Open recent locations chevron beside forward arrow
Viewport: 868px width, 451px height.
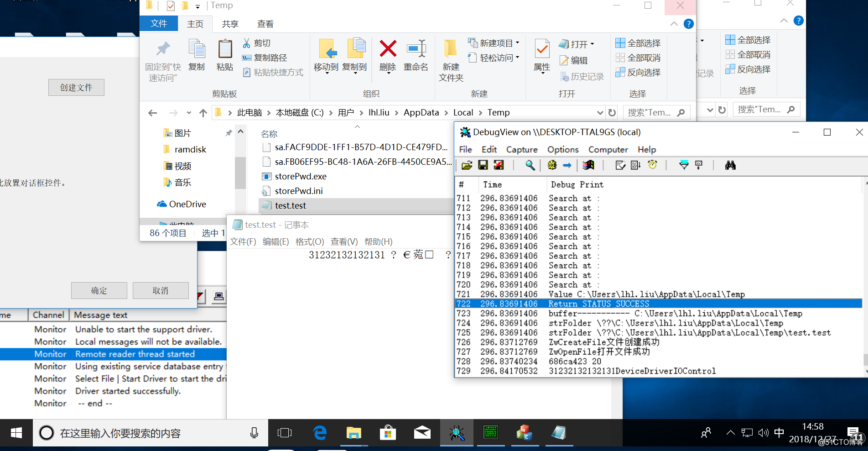tap(189, 113)
